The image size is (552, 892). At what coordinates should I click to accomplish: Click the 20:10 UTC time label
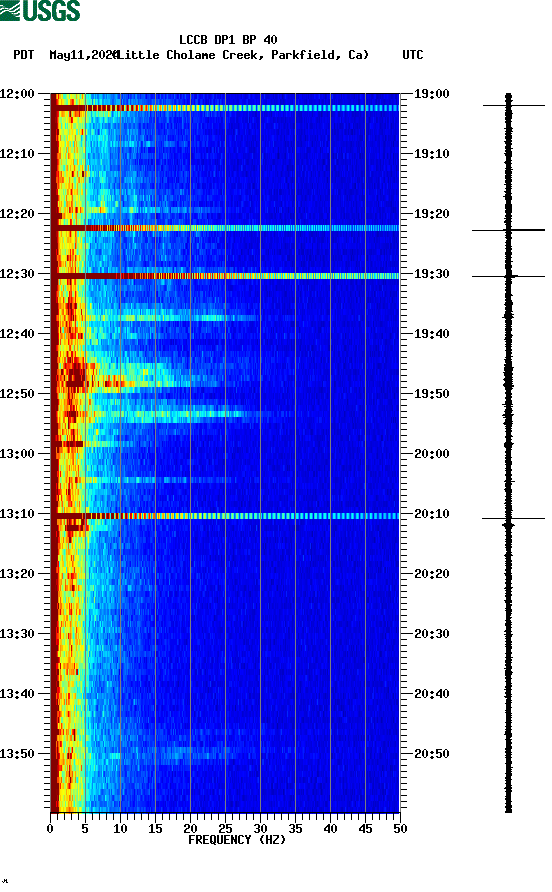point(431,514)
